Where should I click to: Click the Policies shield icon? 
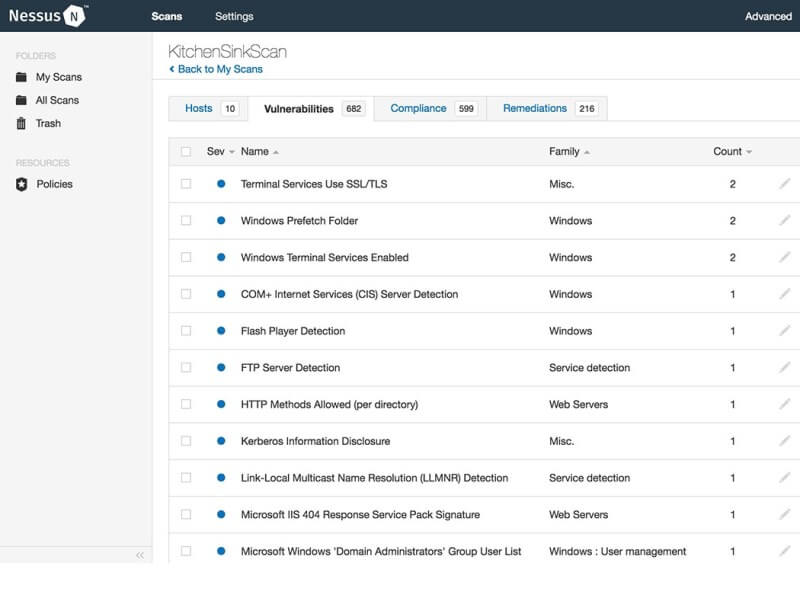pos(21,184)
